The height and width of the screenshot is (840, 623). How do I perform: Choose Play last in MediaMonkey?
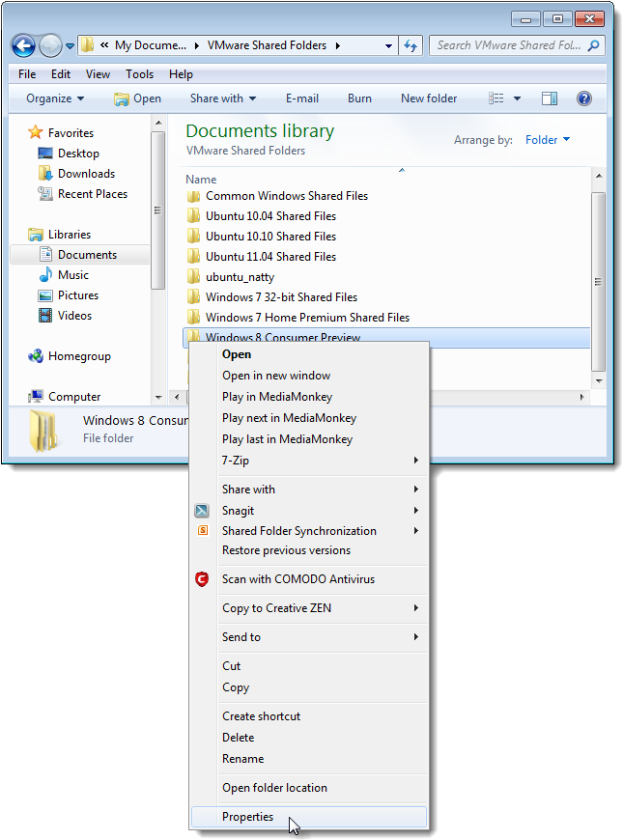309,439
